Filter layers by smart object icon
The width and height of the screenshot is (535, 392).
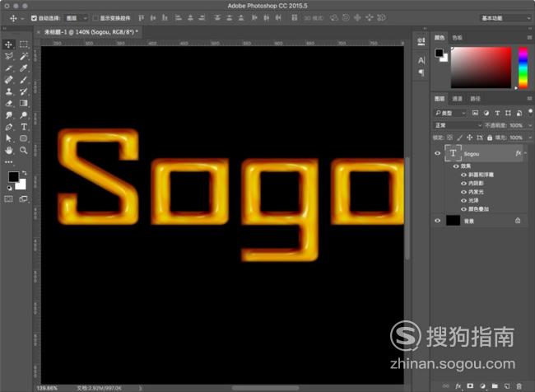pos(519,113)
